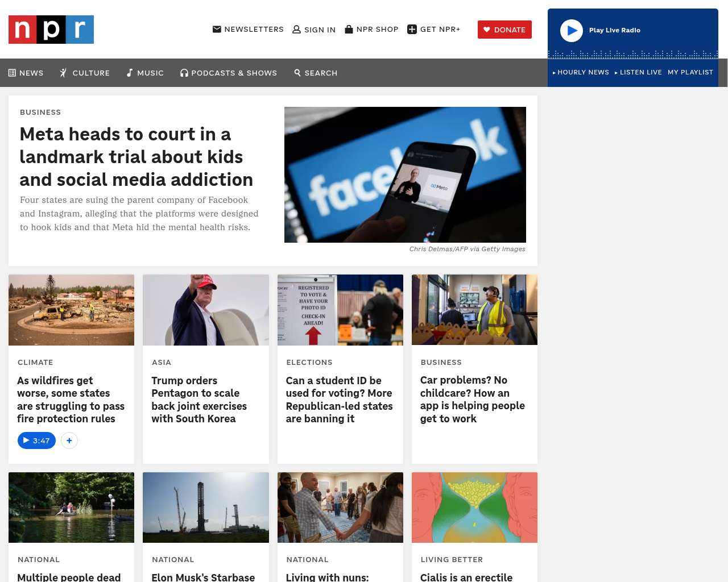Click the Music note icon
Image resolution: width=728 pixels, height=582 pixels.
130,73
